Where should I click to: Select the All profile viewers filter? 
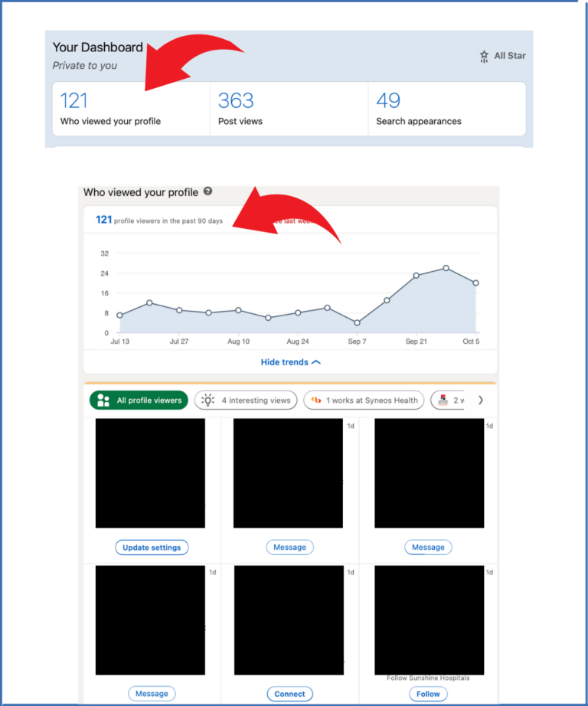(139, 400)
